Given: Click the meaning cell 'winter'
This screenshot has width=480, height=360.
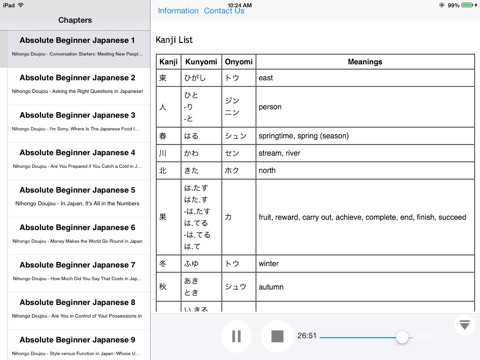Looking at the screenshot, I should pyautogui.click(x=365, y=264).
